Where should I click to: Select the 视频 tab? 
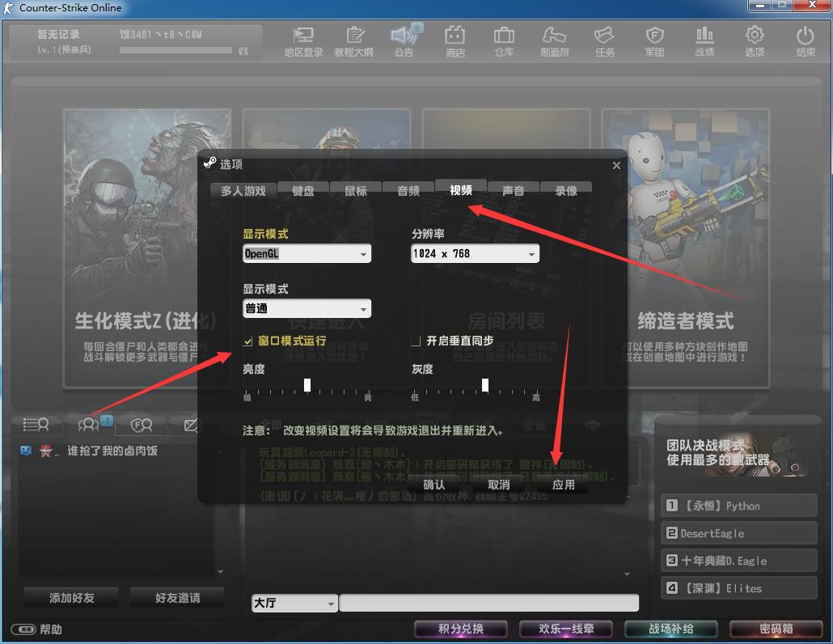461,189
